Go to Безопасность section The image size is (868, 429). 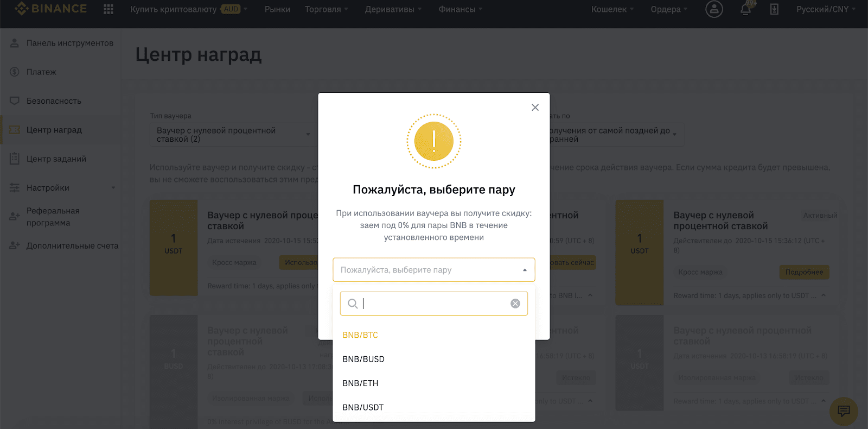tap(54, 101)
